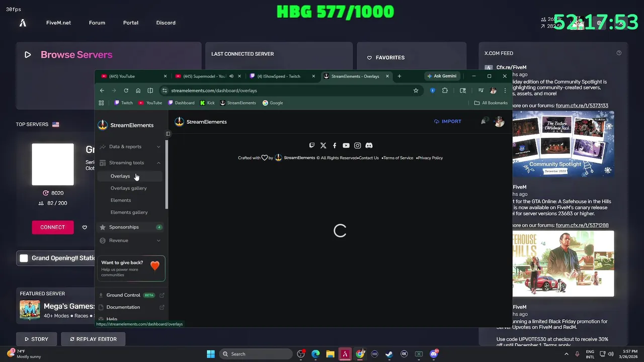Open Overlays gallery in the sidebar
644x362 pixels.
(x=129, y=188)
